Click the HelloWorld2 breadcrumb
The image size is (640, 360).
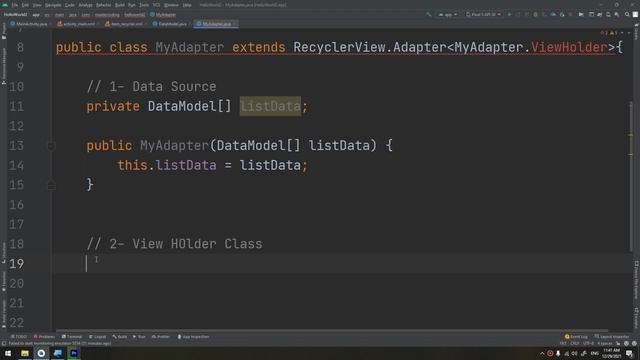coord(15,15)
